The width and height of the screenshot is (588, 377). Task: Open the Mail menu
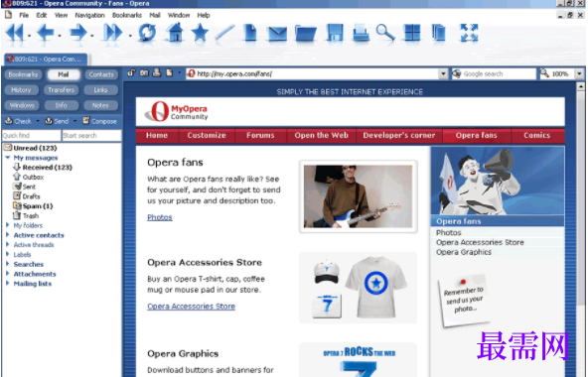pos(155,15)
